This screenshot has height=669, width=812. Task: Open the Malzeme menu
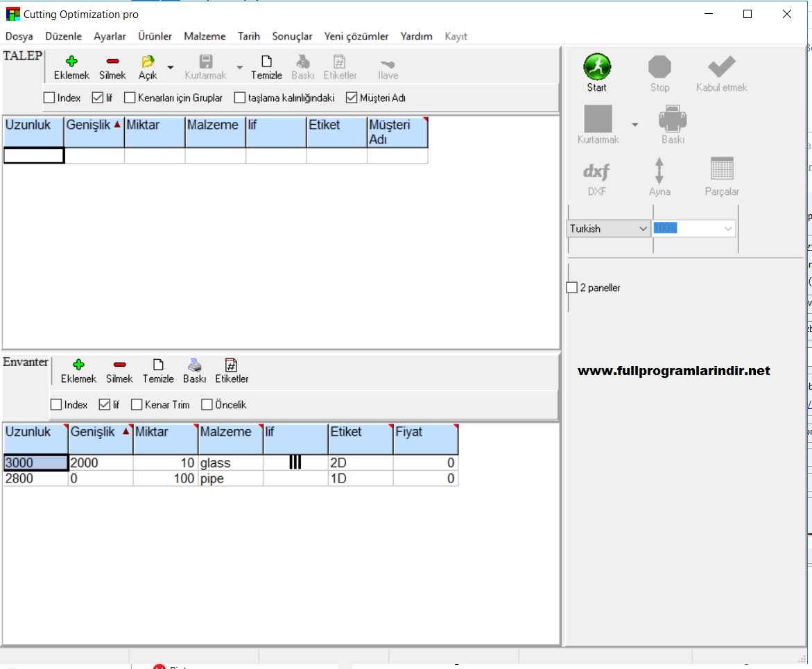click(205, 36)
